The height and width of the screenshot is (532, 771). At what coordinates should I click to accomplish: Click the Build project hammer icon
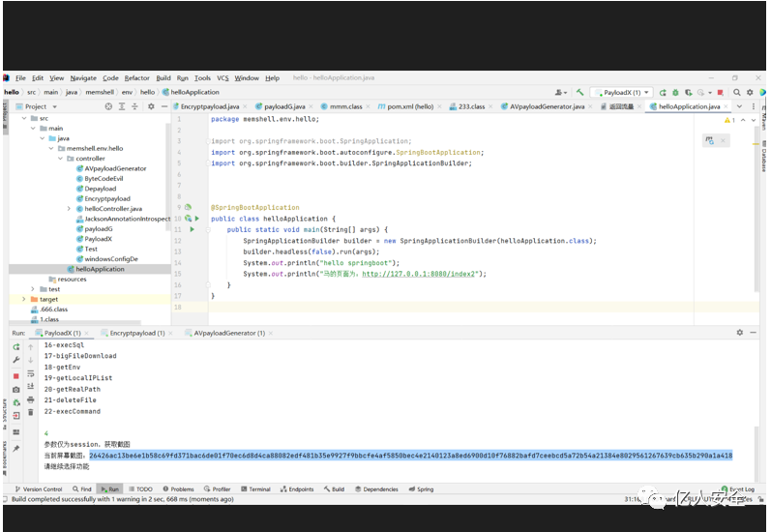[579, 92]
